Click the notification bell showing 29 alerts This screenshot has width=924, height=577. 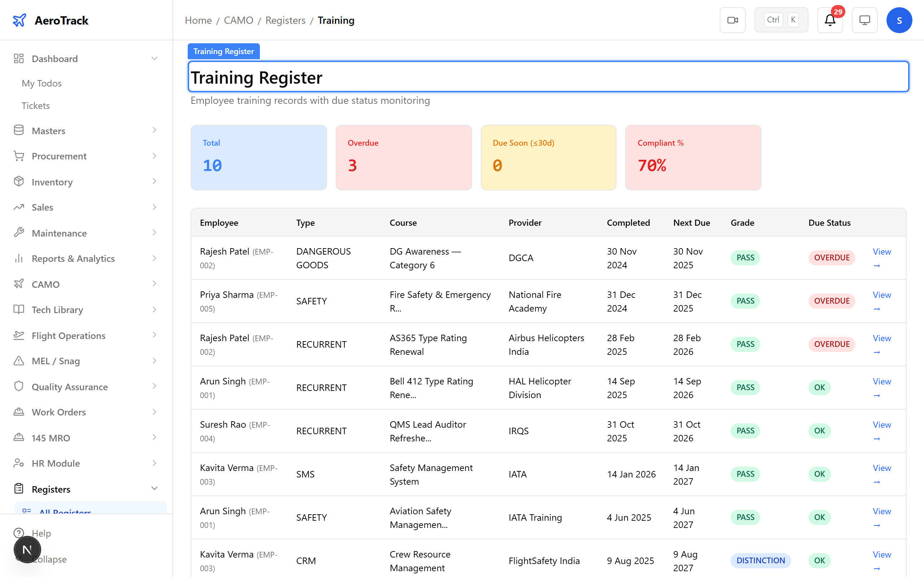(829, 20)
